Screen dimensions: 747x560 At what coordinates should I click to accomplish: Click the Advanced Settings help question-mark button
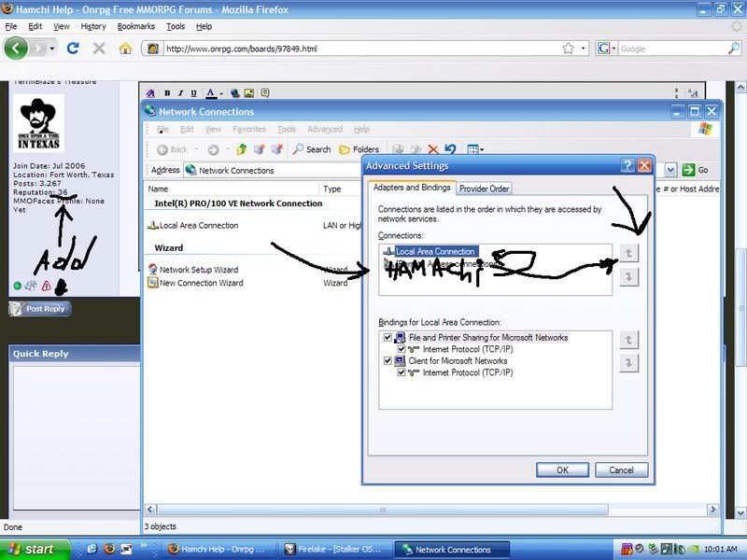627,165
